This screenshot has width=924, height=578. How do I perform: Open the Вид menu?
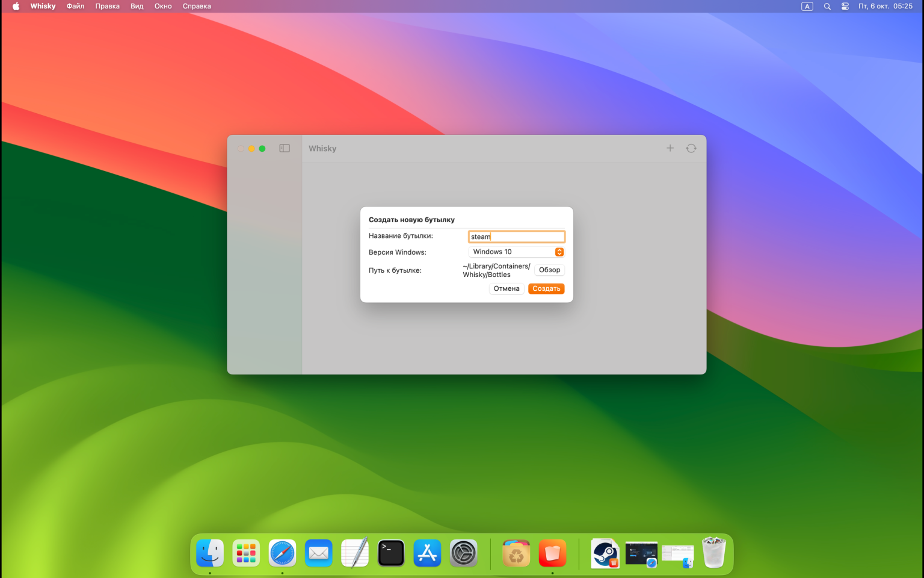[137, 6]
